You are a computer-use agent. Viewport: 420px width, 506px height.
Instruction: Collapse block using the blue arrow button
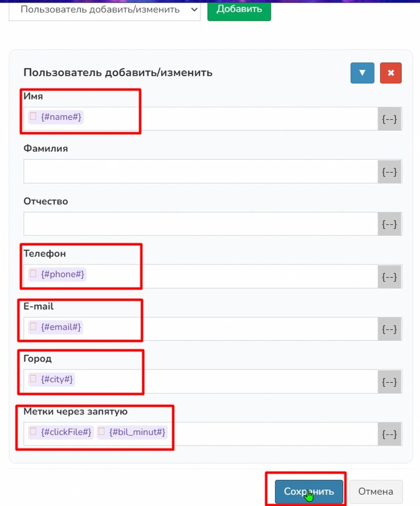coord(362,72)
